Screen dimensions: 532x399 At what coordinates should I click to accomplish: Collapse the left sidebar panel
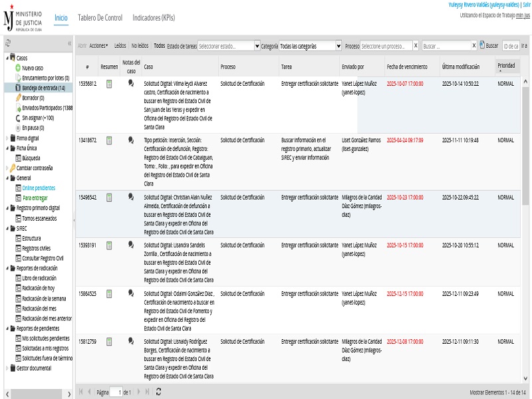pos(70,43)
